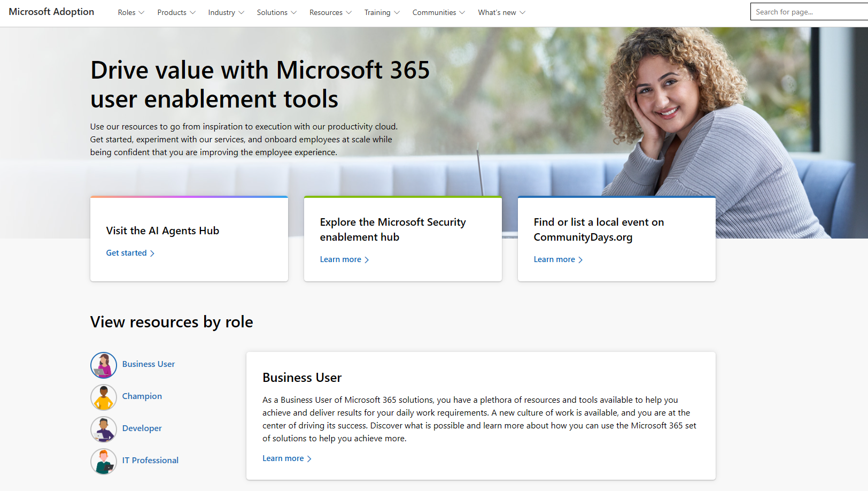Screen dimensions: 868x491
Task: Click Find or list a local event title
Action: 599,229
